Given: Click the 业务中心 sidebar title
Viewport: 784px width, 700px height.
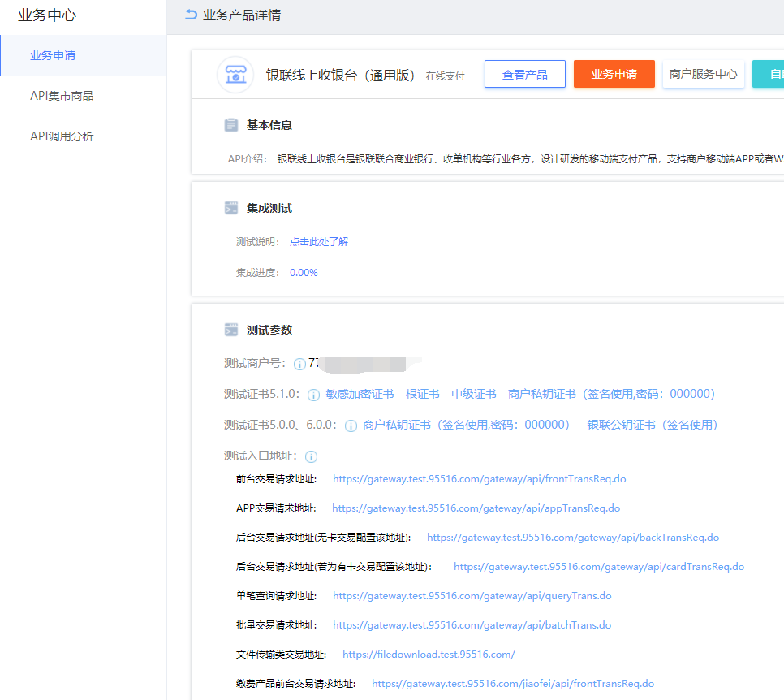Looking at the screenshot, I should point(47,15).
